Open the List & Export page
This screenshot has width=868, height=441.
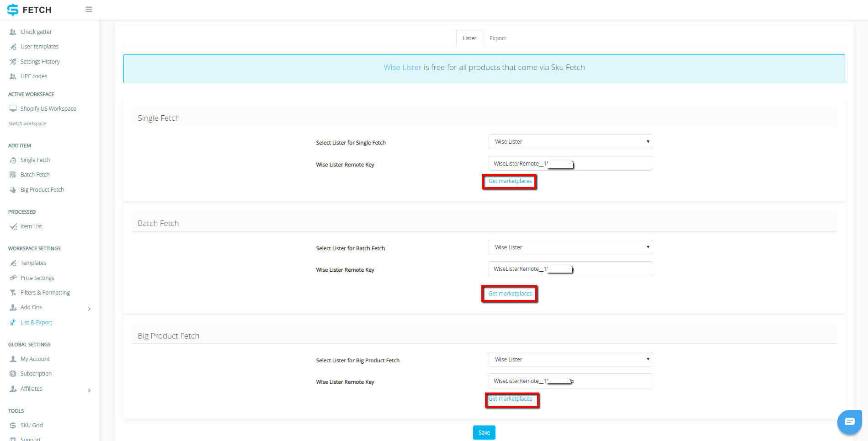click(36, 323)
